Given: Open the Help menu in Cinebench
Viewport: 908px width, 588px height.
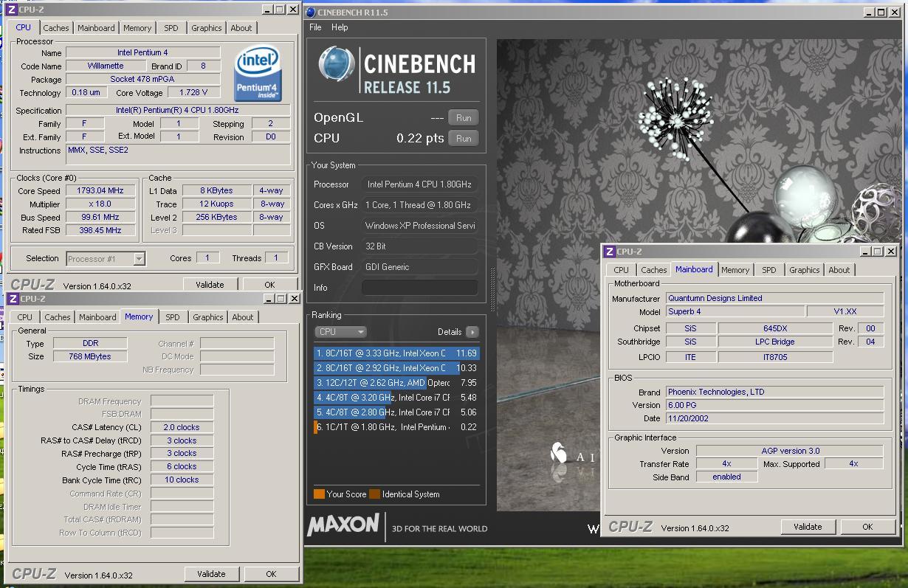Looking at the screenshot, I should [340, 27].
